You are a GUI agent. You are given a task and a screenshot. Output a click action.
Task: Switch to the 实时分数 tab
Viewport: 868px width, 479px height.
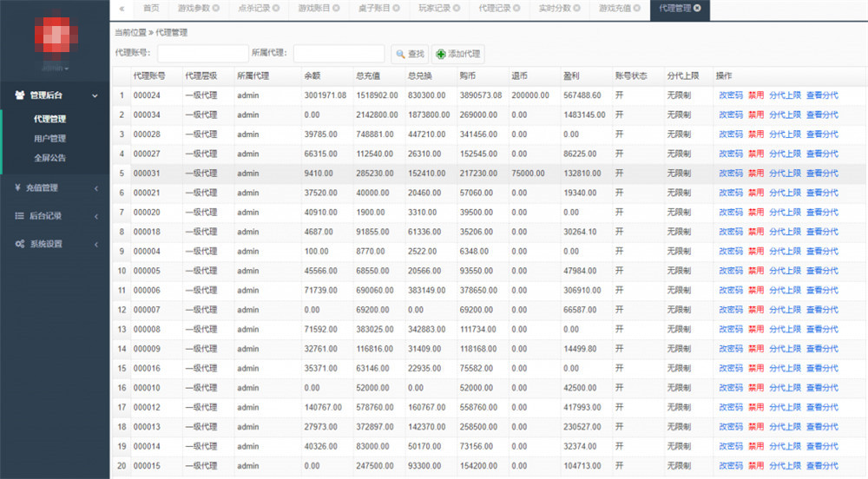(555, 9)
